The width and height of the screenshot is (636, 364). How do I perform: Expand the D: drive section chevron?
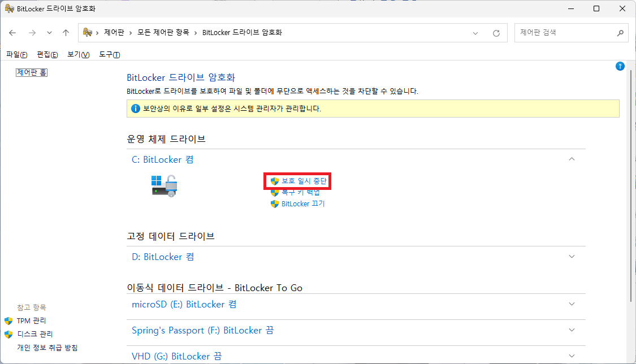[x=572, y=257]
